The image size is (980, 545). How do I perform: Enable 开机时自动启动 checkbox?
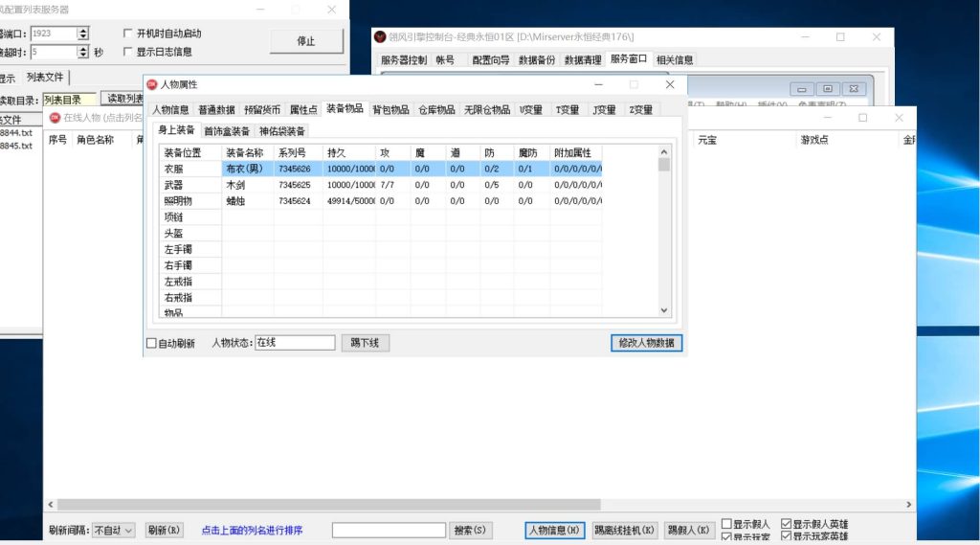[x=128, y=34]
